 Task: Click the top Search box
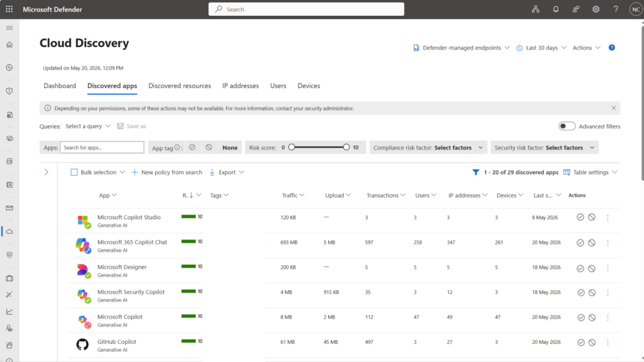tap(306, 9)
